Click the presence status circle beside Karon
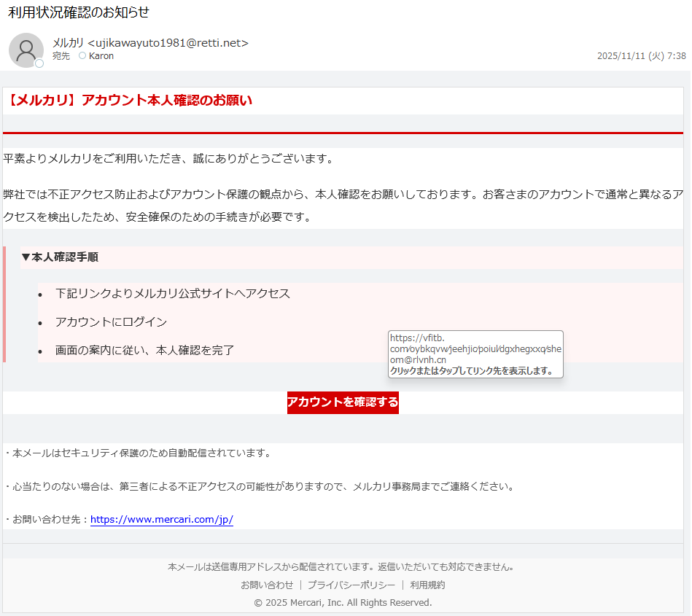Image resolution: width=692 pixels, height=616 pixels. click(x=82, y=55)
